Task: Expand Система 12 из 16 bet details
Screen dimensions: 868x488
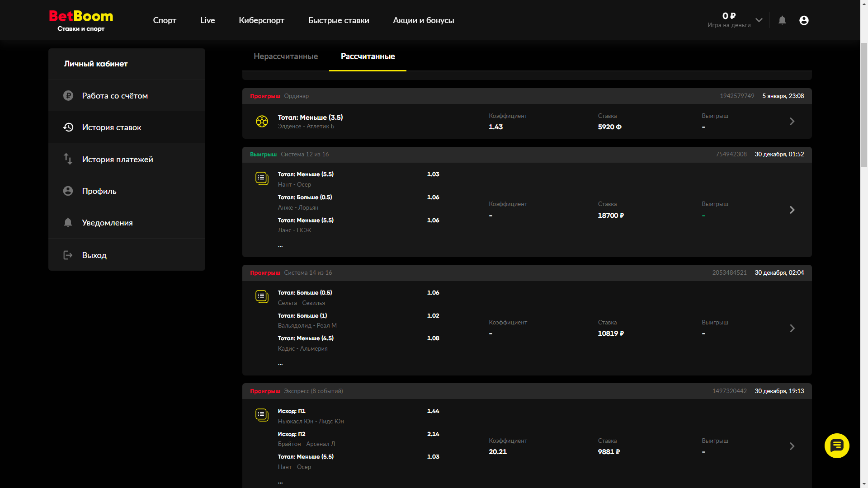Action: (x=792, y=210)
